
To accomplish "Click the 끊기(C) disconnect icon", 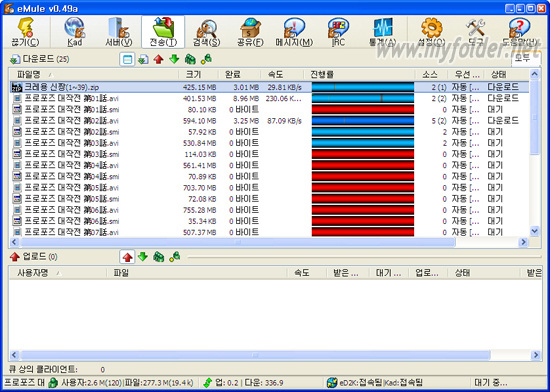I will click(x=25, y=32).
